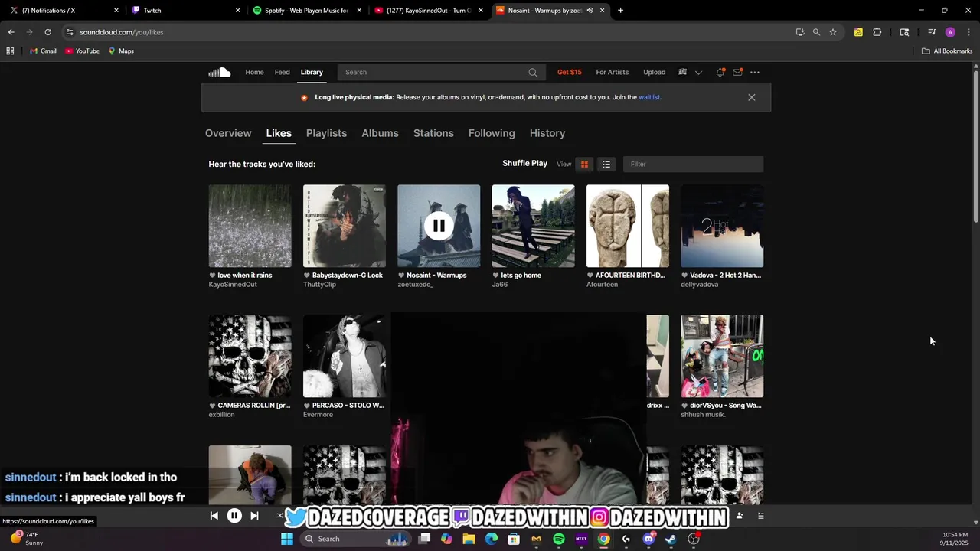This screenshot has width=980, height=551.
Task: Click the search magnifier in SoundCloud search bar
Action: [x=533, y=72]
